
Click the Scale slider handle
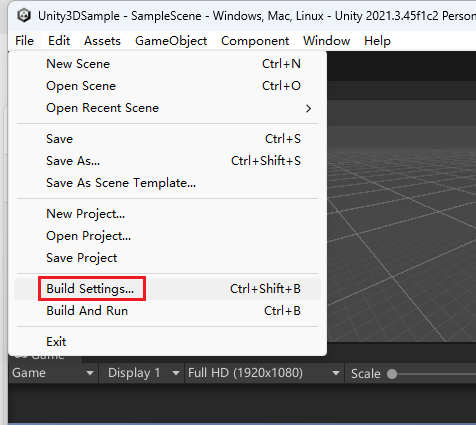tap(392, 374)
